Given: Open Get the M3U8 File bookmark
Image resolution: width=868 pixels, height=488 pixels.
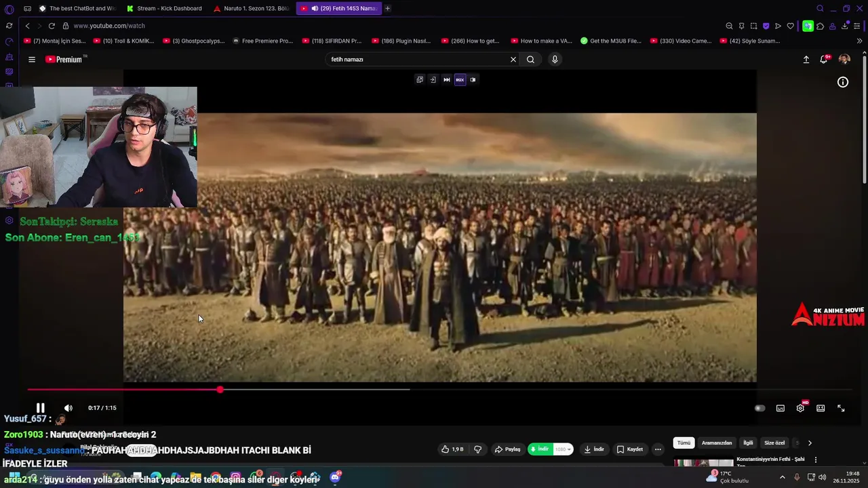Looking at the screenshot, I should pos(611,41).
